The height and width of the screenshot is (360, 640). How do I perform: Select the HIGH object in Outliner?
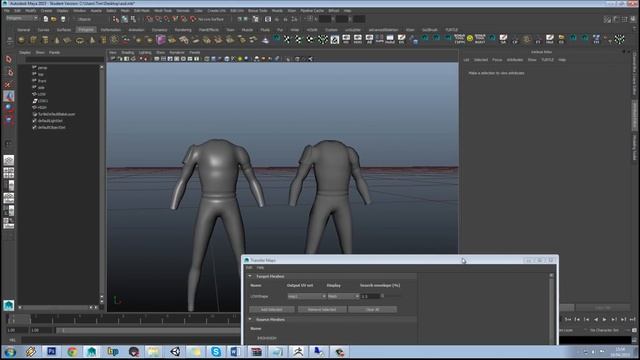pyautogui.click(x=42, y=107)
